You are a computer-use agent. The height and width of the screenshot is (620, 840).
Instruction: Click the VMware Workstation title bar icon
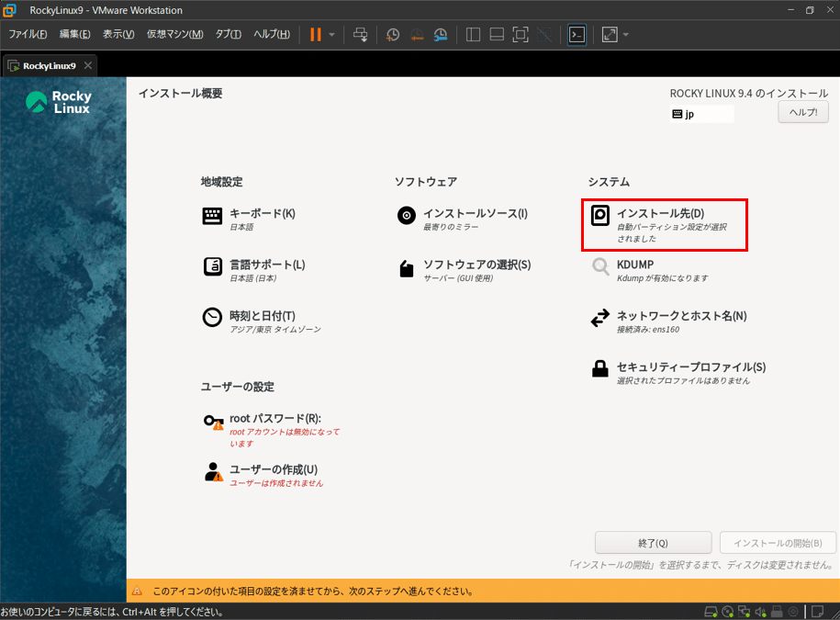coord(10,10)
